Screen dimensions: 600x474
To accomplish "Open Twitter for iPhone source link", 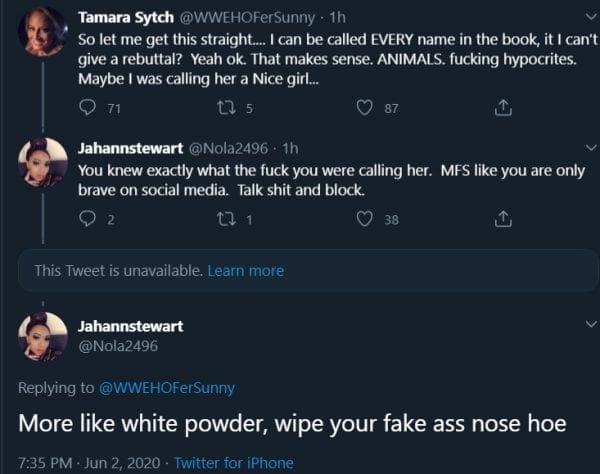I will (234, 462).
